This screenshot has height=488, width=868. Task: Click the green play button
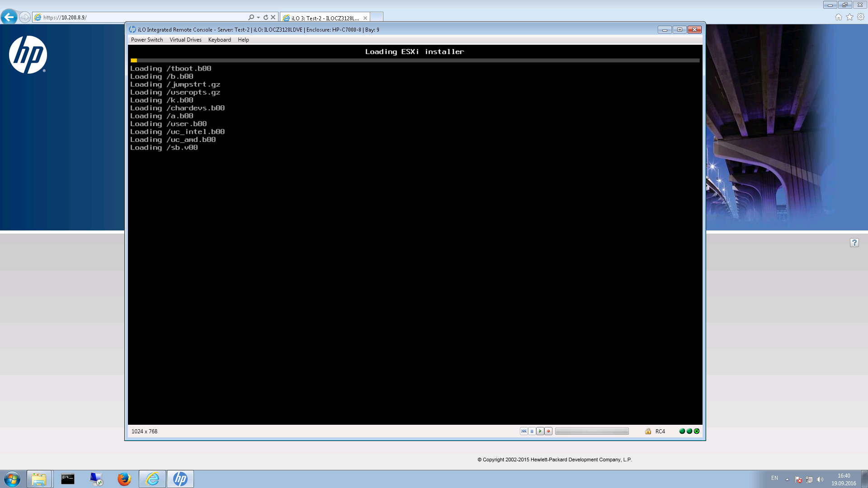click(540, 431)
